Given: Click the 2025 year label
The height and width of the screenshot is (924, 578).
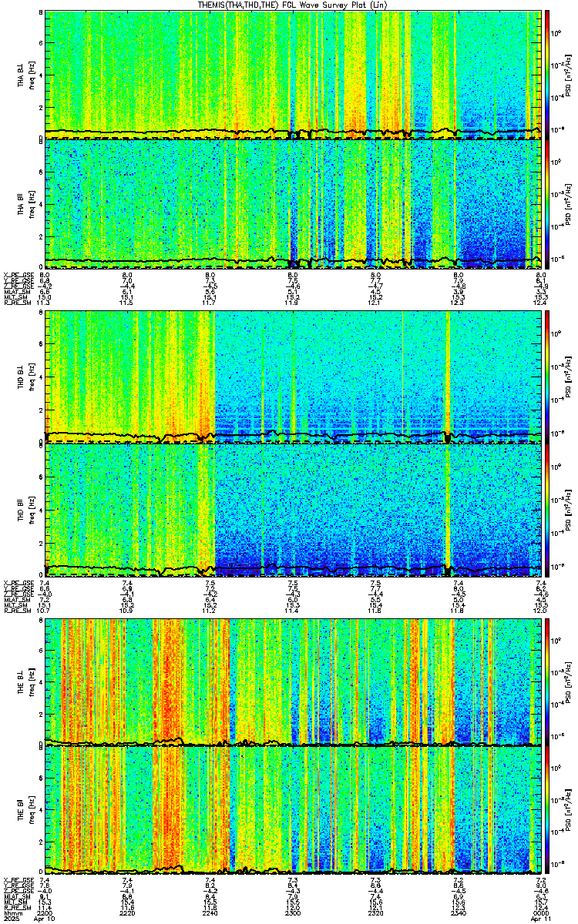Looking at the screenshot, I should (x=11, y=919).
